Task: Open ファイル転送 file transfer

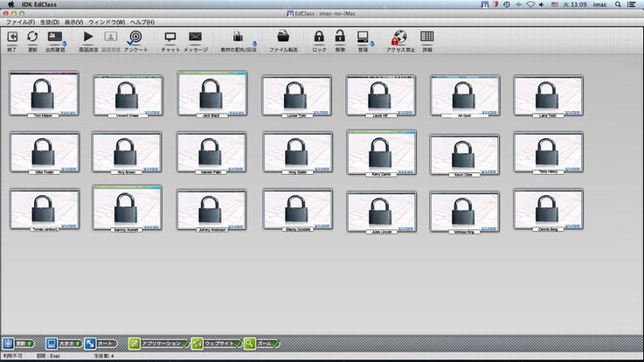Action: (x=283, y=38)
